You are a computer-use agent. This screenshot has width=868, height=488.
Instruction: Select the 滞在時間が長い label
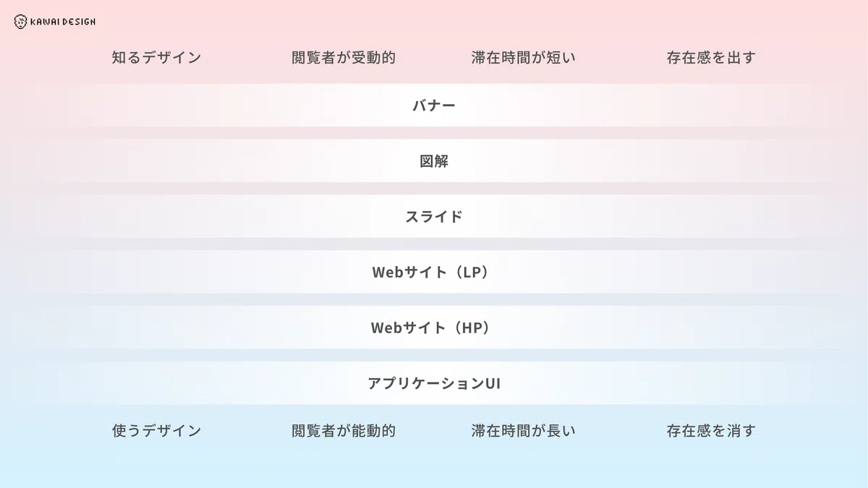pyautogui.click(x=524, y=431)
